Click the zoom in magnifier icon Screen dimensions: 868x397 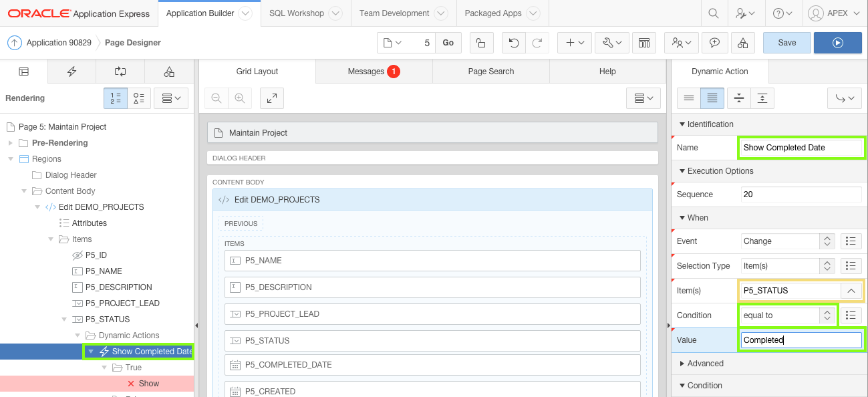point(240,98)
